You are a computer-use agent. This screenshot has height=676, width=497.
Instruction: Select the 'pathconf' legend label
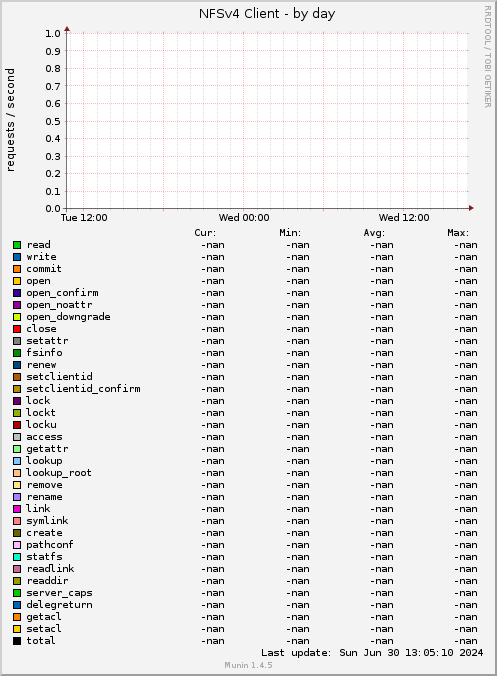click(50, 545)
